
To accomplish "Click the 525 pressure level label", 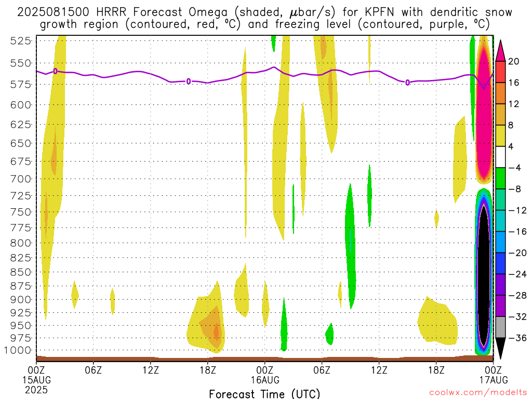I will 20,41.
